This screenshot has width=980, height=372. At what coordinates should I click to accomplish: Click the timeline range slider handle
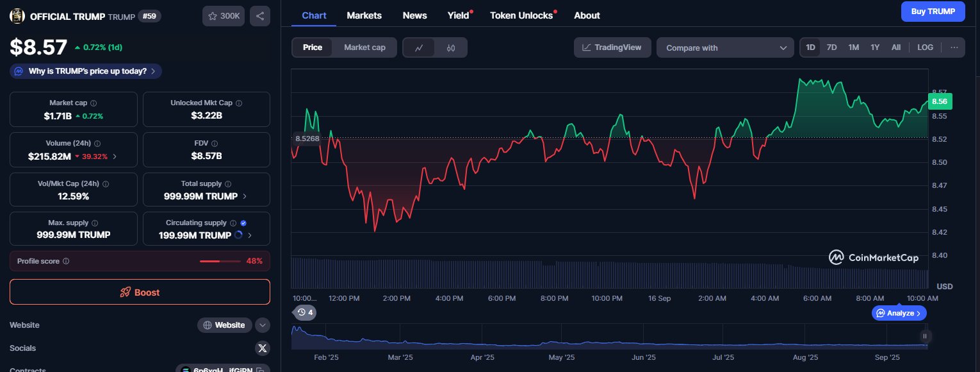tap(924, 336)
